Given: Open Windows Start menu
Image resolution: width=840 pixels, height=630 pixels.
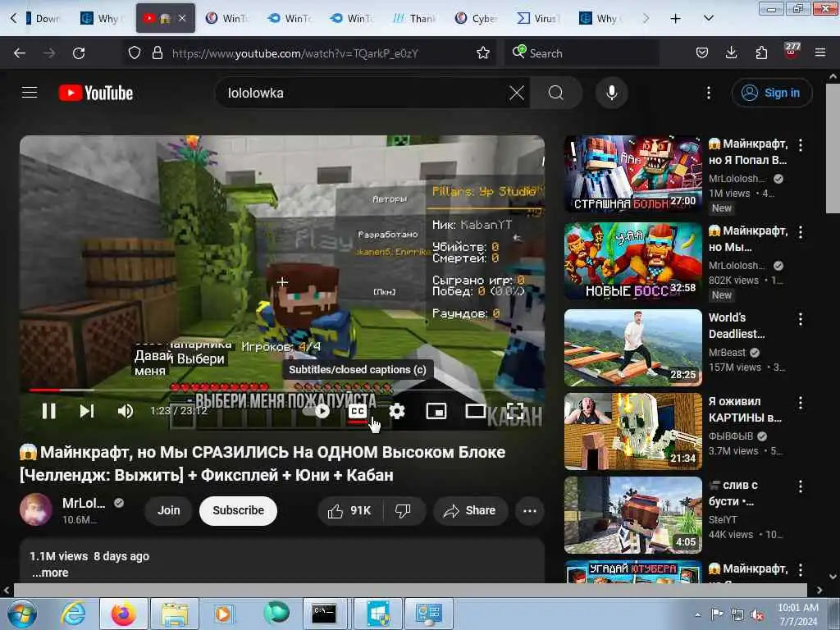Looking at the screenshot, I should tap(21, 614).
